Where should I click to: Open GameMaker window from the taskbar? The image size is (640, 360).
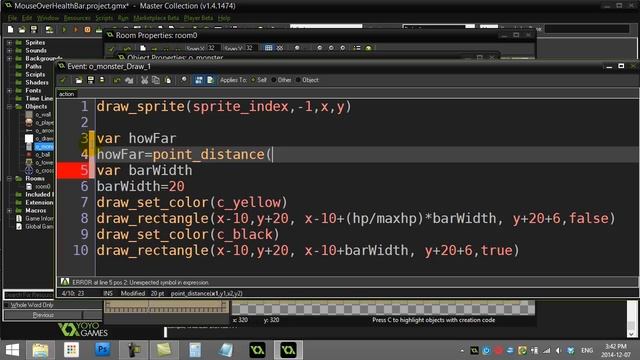(288, 350)
